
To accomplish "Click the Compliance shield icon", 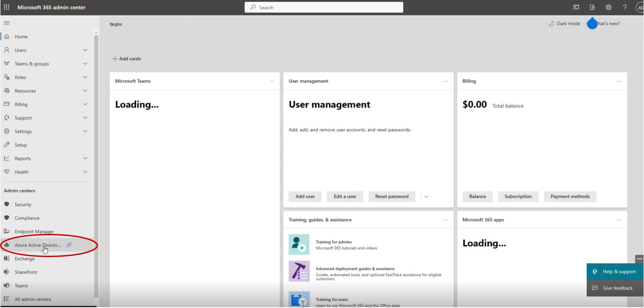I will tap(7, 218).
